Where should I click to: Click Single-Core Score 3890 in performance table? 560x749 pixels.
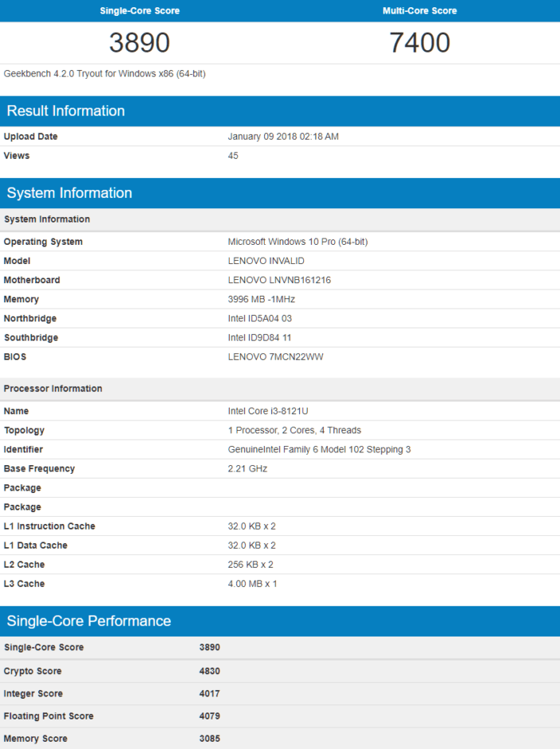(209, 647)
